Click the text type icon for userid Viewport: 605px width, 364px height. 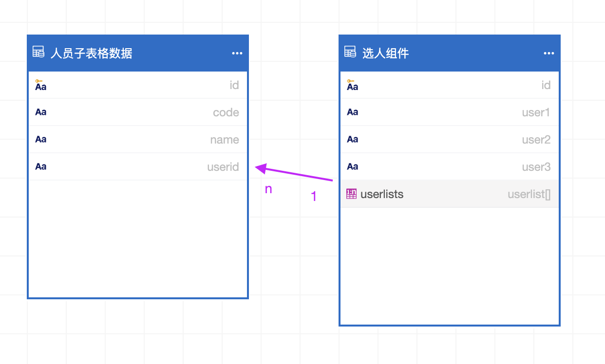(41, 167)
